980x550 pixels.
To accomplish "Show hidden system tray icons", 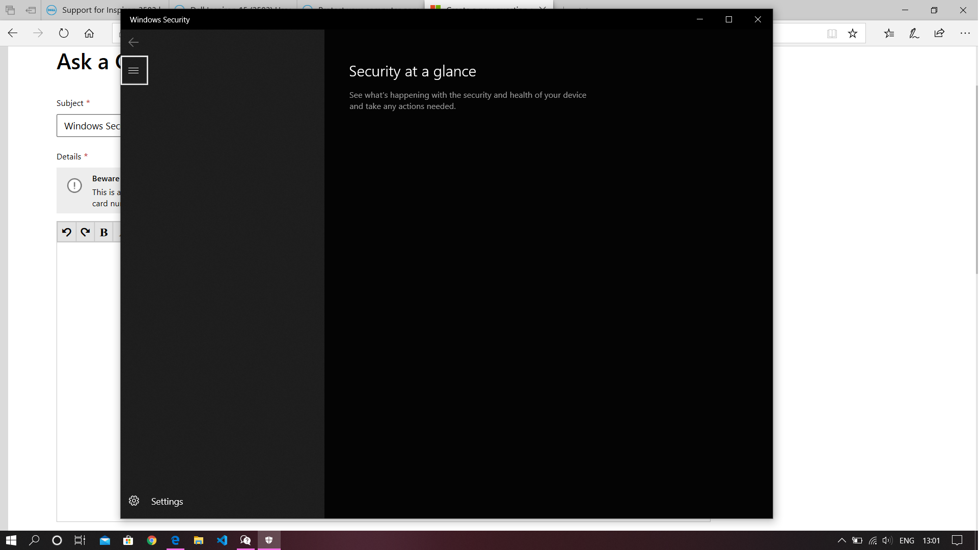I will tap(841, 540).
